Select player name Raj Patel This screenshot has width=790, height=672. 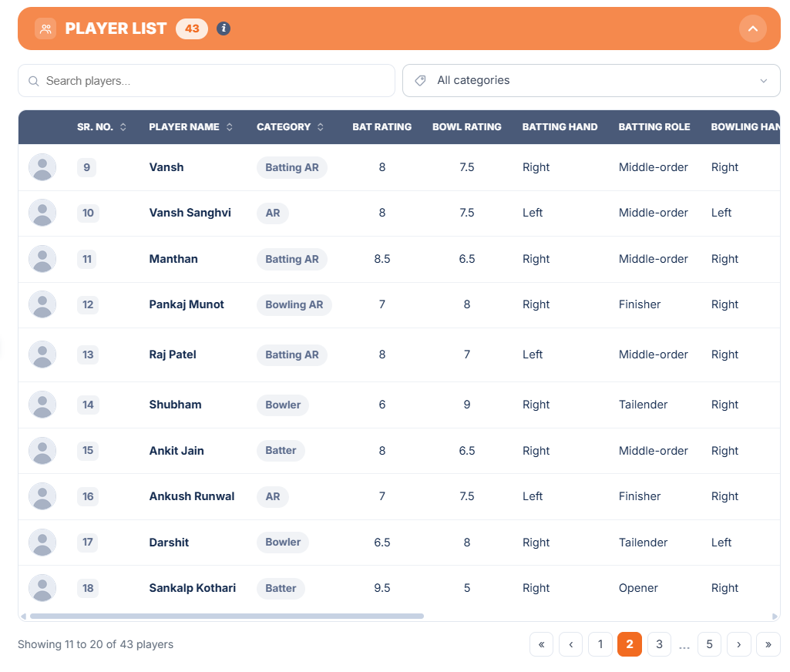173,354
